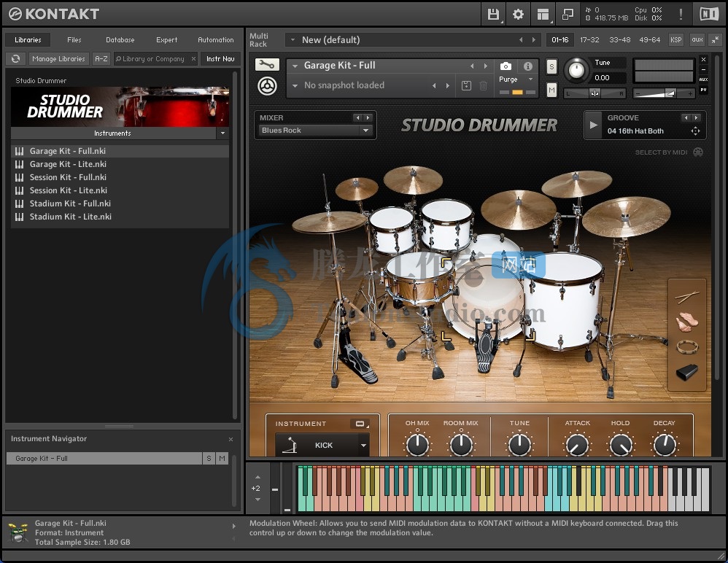Toggle the aux sends panel
The width and height of the screenshot is (728, 563).
click(697, 40)
